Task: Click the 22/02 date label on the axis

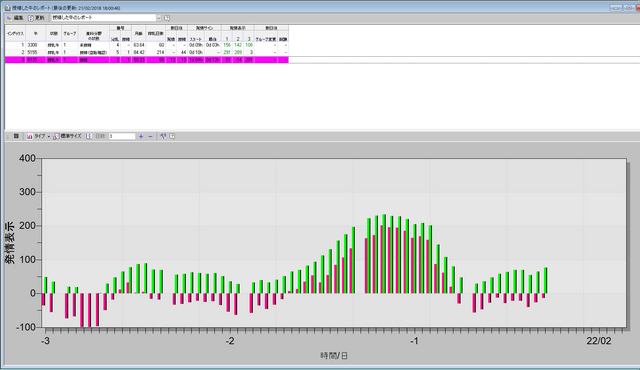Action: point(599,341)
